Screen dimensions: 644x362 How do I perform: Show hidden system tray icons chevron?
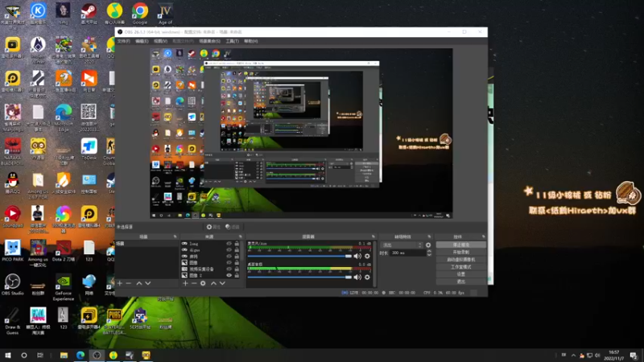(573, 356)
